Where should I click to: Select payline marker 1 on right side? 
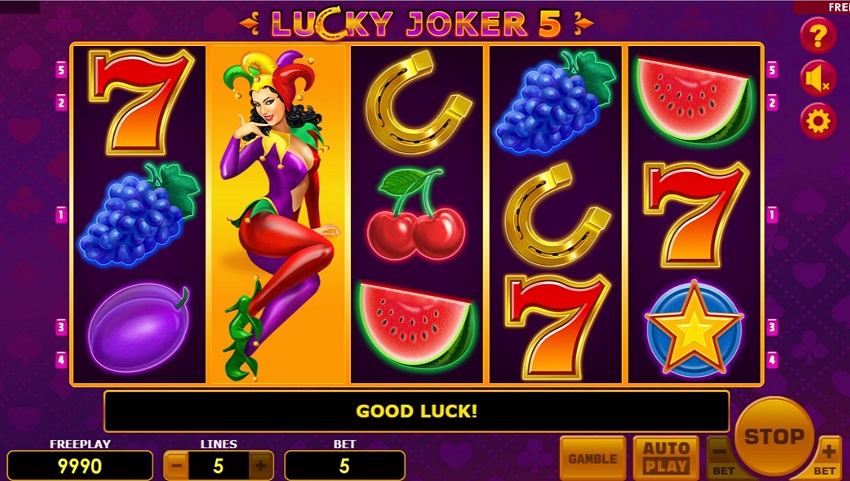[772, 215]
